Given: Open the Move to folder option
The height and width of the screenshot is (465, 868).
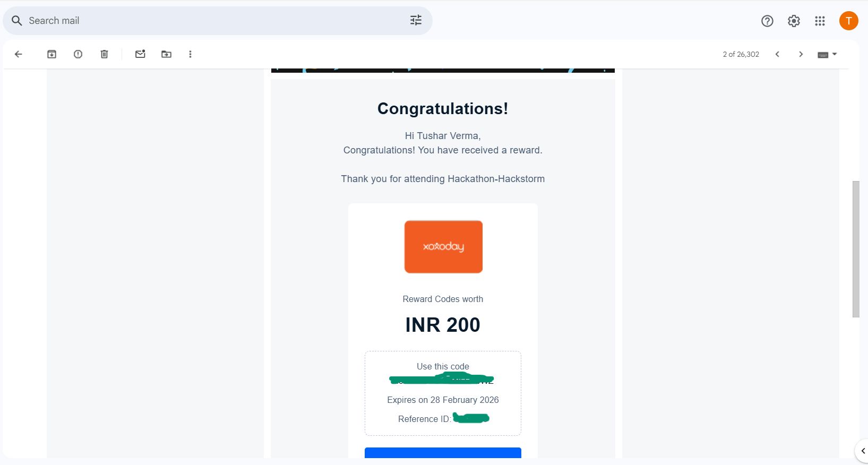Looking at the screenshot, I should (166, 54).
